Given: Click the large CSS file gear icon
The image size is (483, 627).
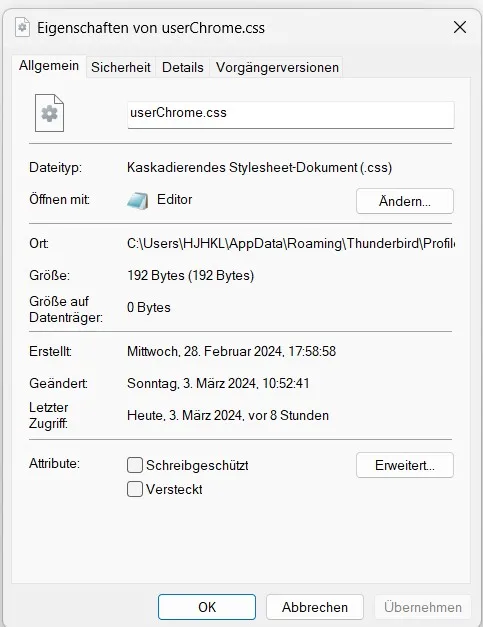Looking at the screenshot, I should click(x=49, y=113).
